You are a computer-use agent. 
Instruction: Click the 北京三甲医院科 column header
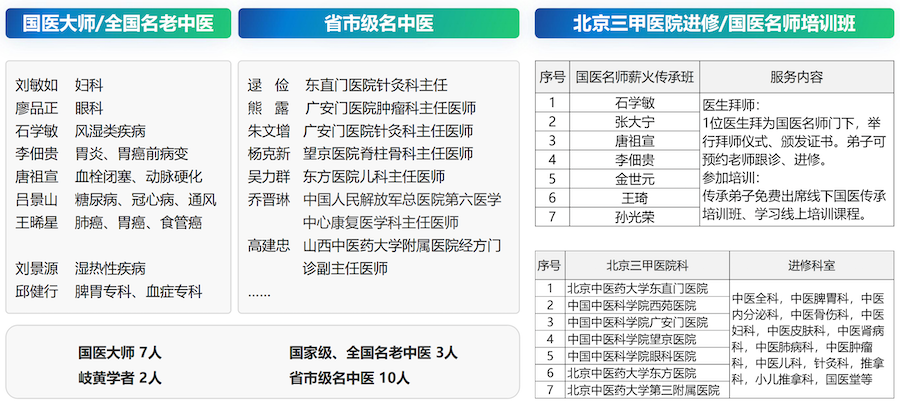click(647, 265)
